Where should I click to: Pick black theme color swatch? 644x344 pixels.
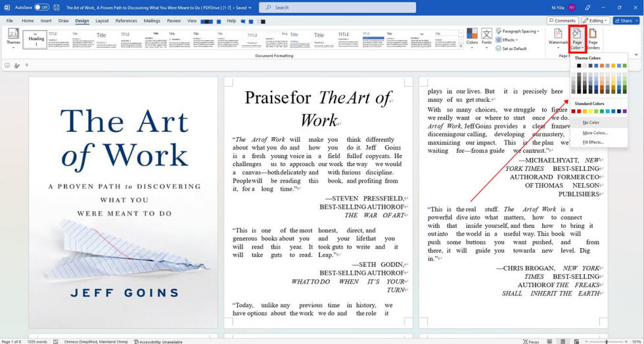tap(579, 66)
